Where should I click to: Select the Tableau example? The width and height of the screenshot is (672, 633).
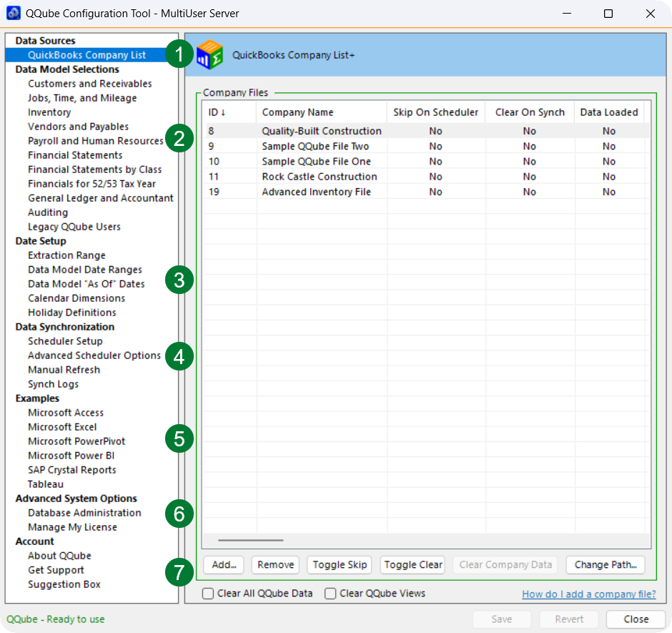pyautogui.click(x=46, y=484)
